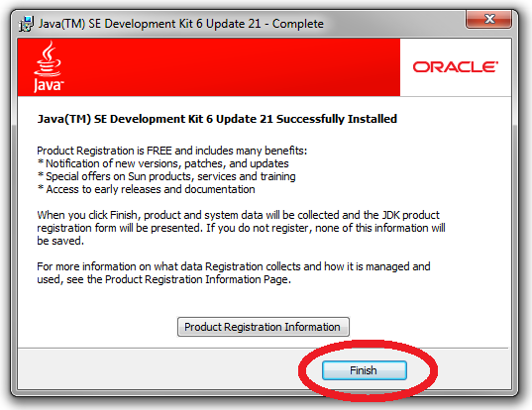The image size is (532, 410).
Task: Click the installer icon in title bar
Action: point(26,24)
